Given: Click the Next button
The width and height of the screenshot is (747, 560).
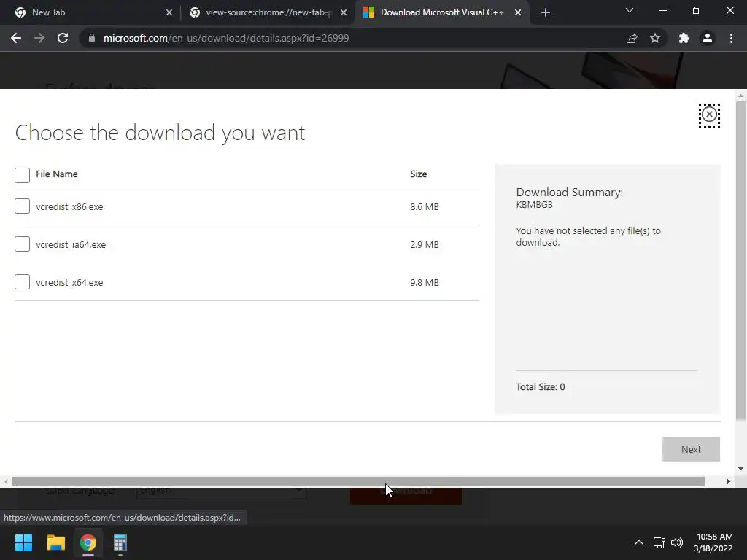Looking at the screenshot, I should click(x=691, y=449).
